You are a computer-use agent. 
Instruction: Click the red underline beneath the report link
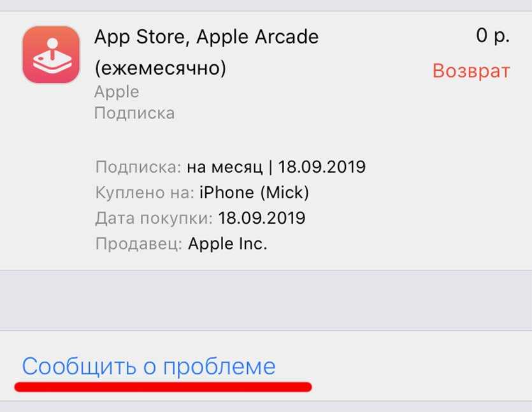pos(163,387)
